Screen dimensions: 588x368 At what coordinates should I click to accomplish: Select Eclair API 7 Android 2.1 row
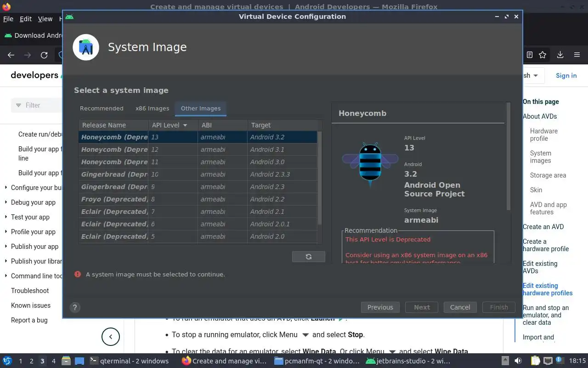(x=198, y=212)
